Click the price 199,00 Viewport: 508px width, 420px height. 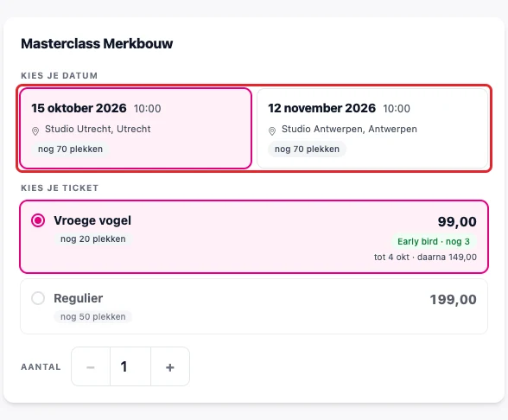453,299
